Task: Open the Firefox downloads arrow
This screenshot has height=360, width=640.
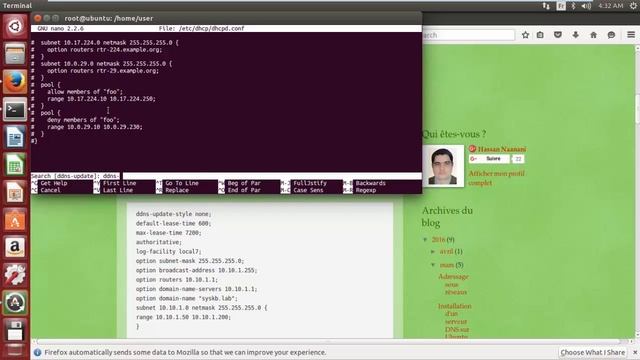Action: 576,35
